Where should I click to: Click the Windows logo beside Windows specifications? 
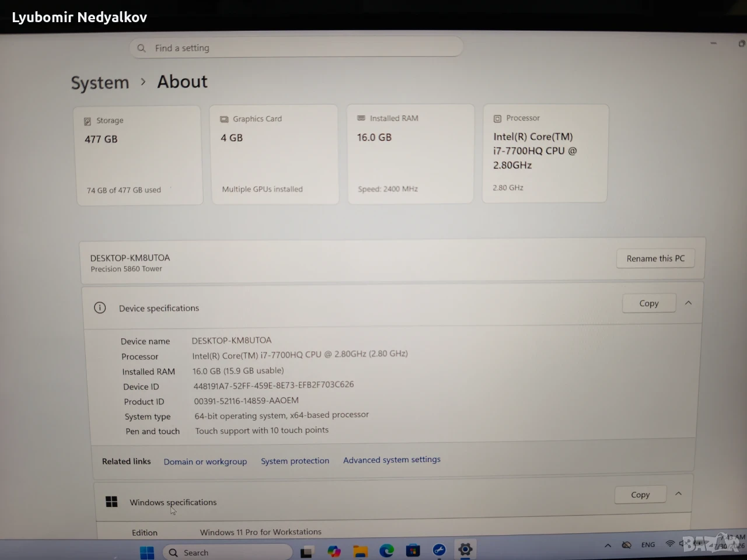pos(111,502)
